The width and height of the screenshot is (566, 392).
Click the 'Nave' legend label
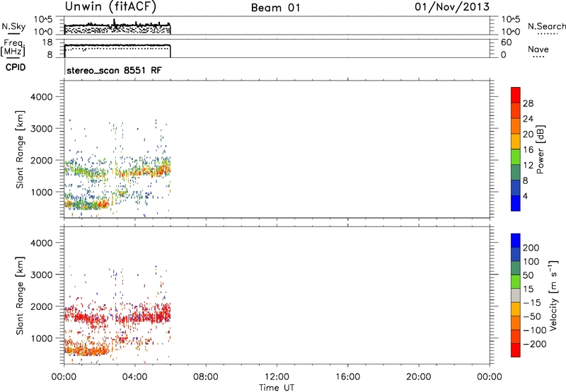point(538,49)
